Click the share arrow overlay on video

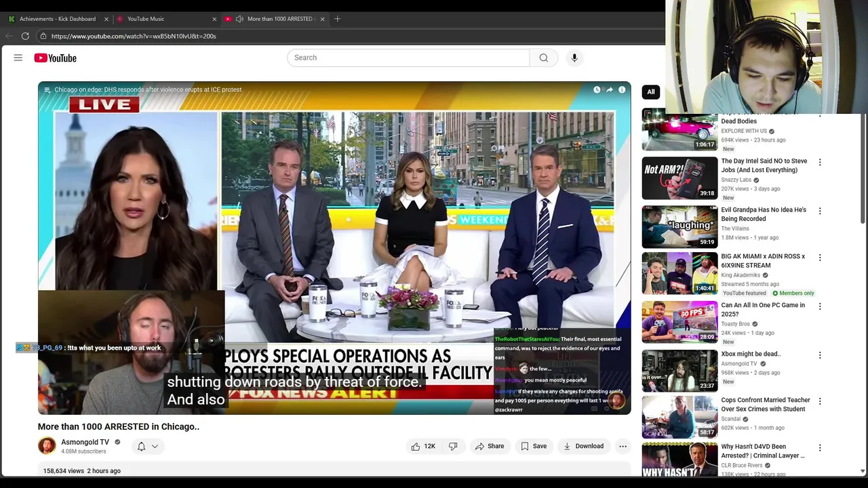(x=609, y=89)
